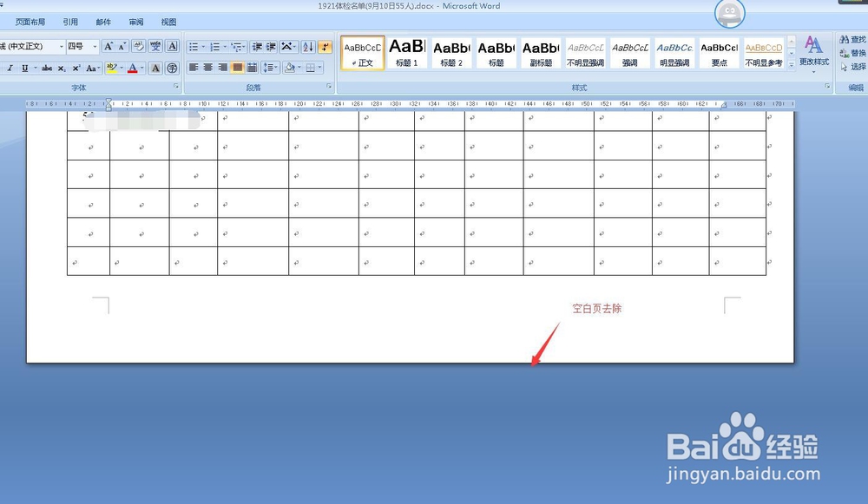The image size is (868, 504).
Task: Switch to the 引用 tab
Action: (70, 23)
